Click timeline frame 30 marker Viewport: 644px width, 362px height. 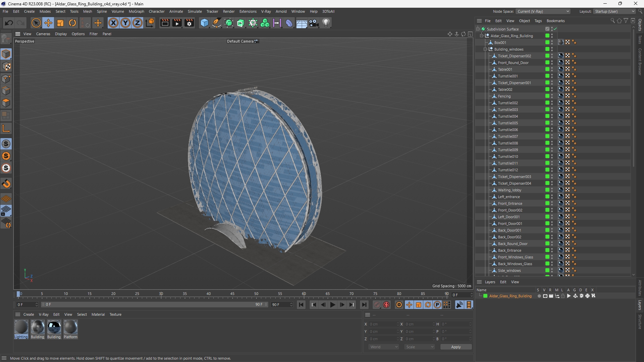(161, 294)
